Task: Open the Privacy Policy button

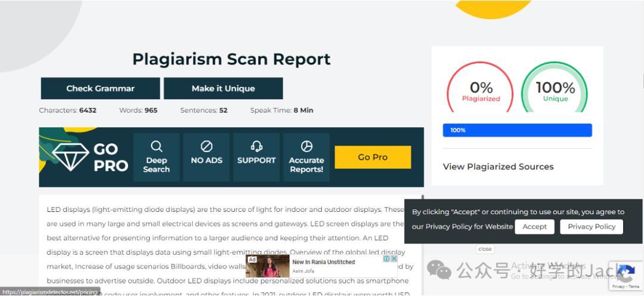Action: pyautogui.click(x=592, y=227)
